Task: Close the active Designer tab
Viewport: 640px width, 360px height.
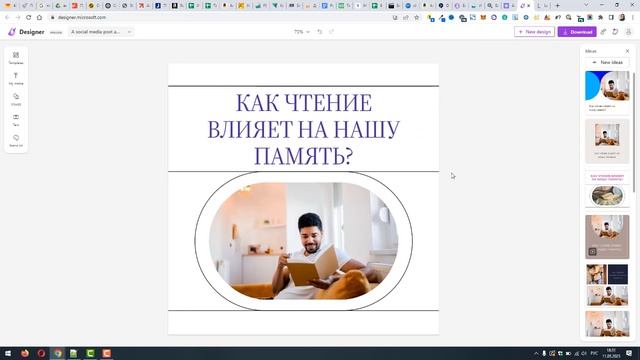Action: click(x=529, y=6)
